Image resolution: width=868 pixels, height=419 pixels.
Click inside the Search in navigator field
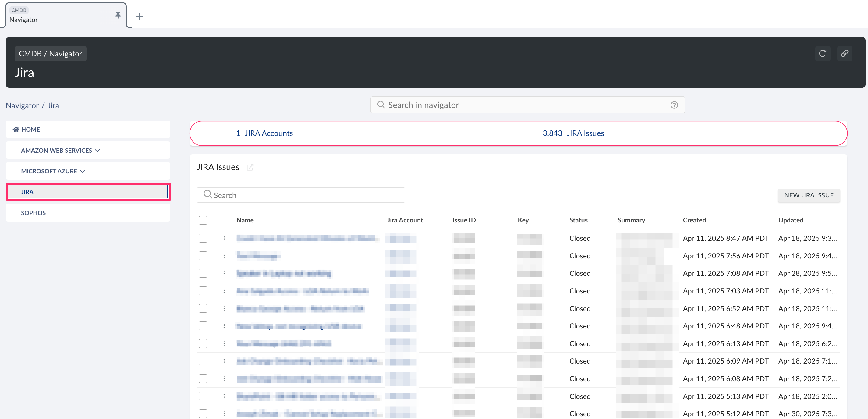(505, 105)
